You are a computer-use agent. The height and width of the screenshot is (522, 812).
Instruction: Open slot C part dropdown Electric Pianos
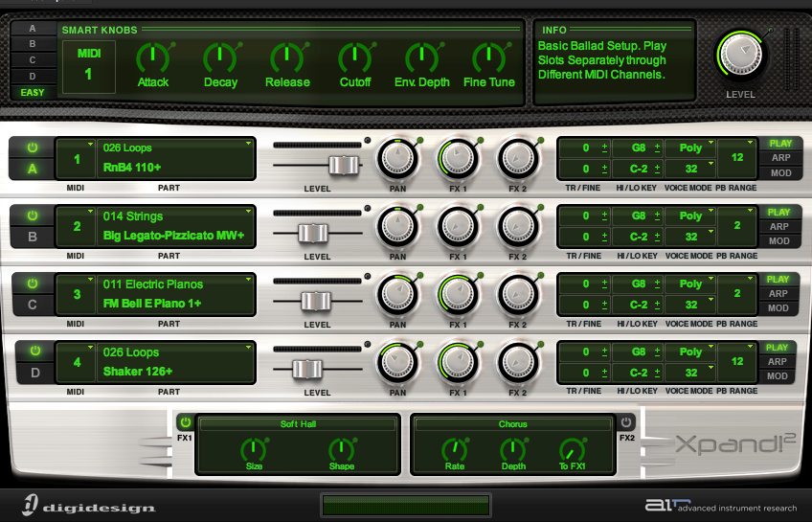point(176,294)
